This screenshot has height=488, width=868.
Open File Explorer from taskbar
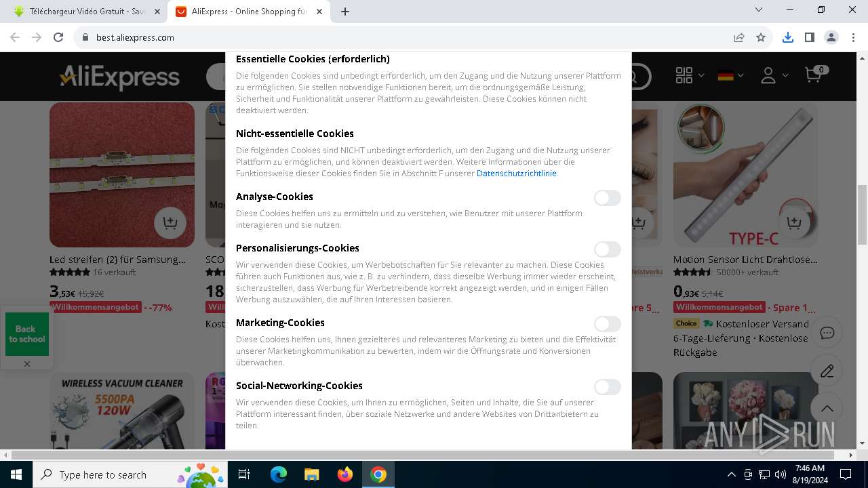click(311, 474)
